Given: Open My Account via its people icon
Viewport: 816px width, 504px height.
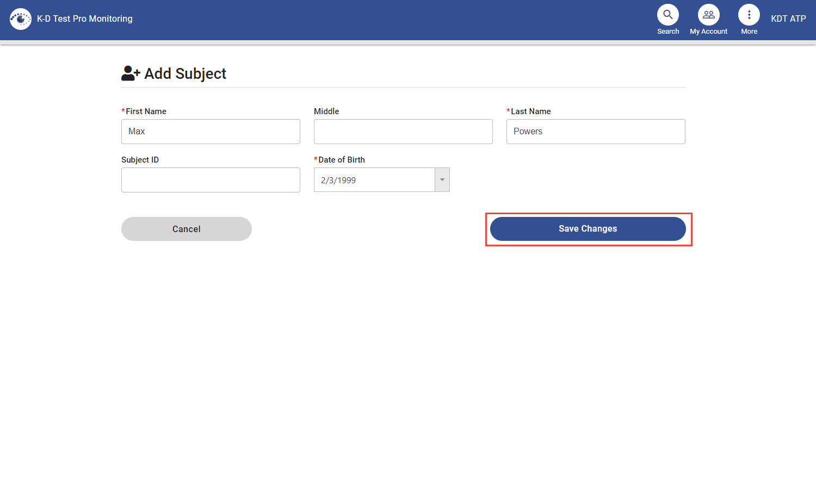Looking at the screenshot, I should click(708, 14).
